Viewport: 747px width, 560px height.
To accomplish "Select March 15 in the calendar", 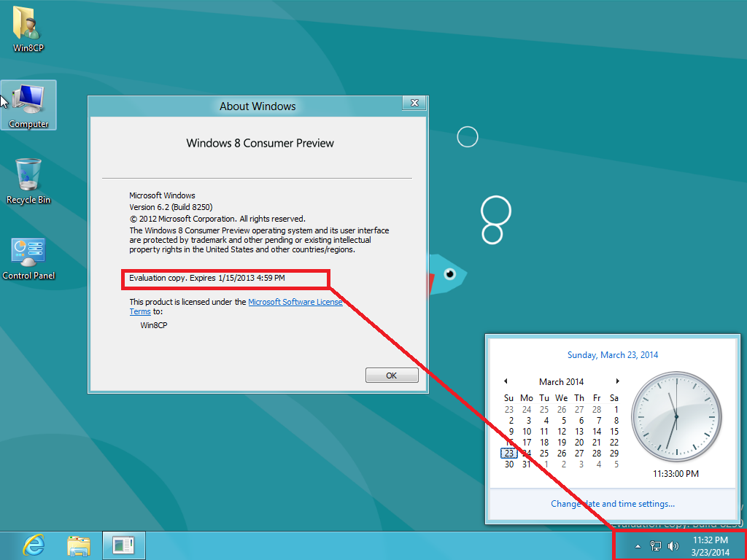I will tap(614, 432).
